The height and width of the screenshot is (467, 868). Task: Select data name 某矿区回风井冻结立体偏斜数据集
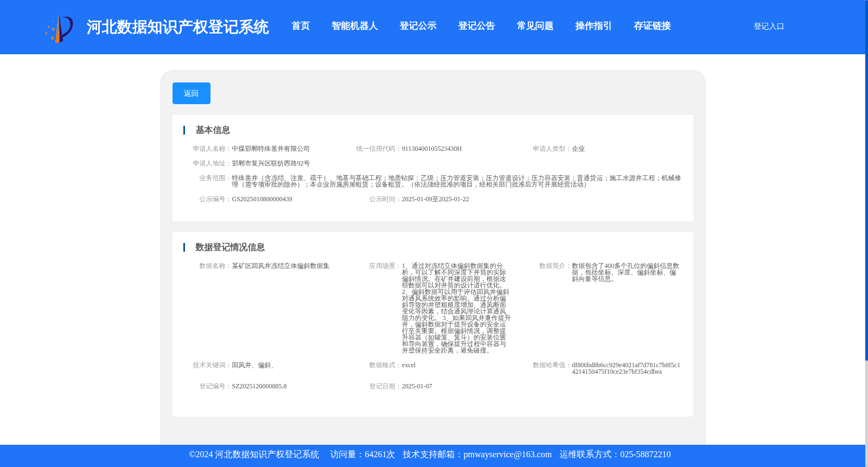click(280, 266)
